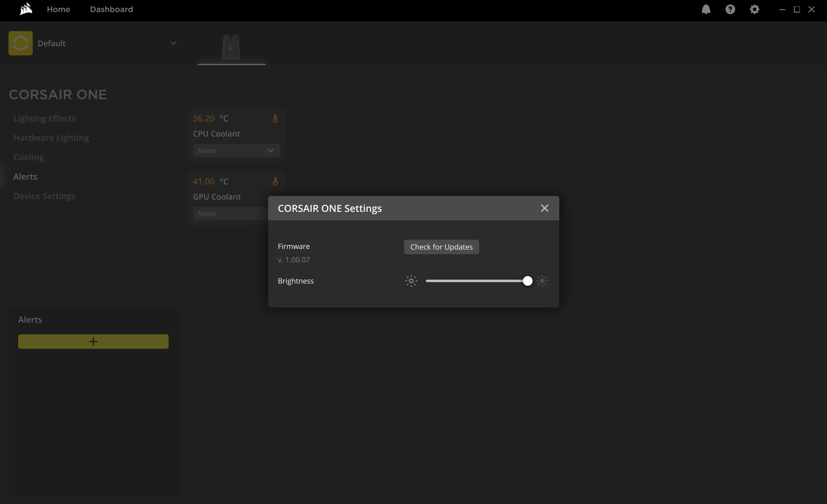
Task: Open the CPU Coolant None dropdown
Action: (236, 151)
